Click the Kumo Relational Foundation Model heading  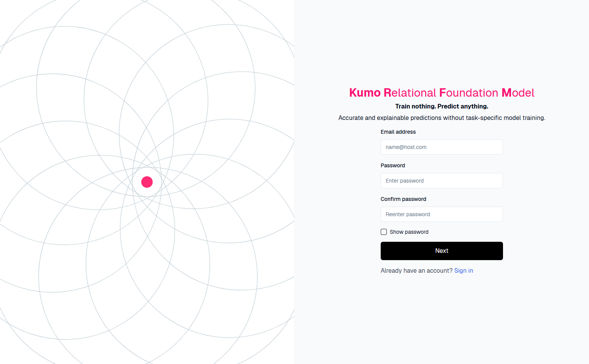point(441,92)
